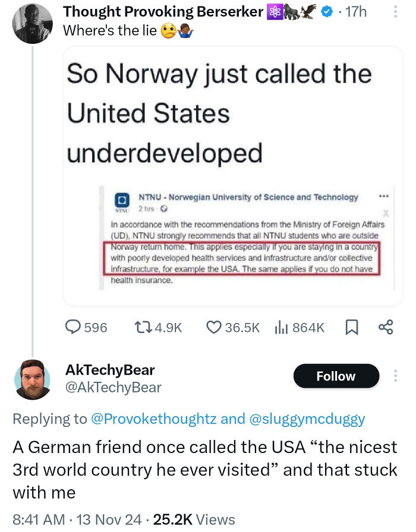The height and width of the screenshot is (532, 416).
Task: Click the blue verified badge
Action: pyautogui.click(x=327, y=12)
